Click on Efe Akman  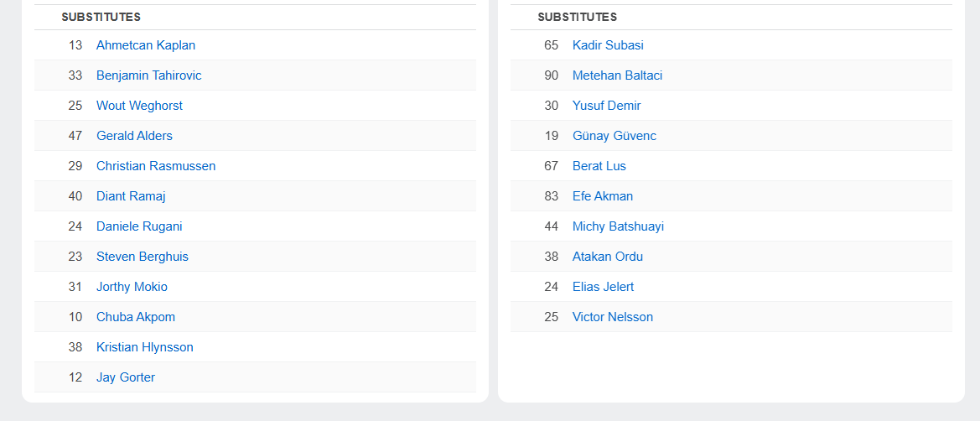(603, 196)
